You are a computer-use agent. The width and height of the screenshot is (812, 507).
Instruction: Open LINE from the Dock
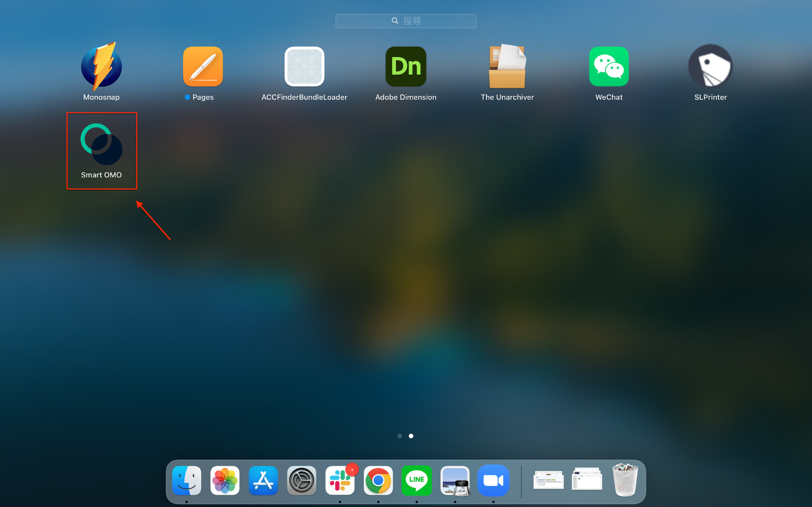click(x=416, y=481)
